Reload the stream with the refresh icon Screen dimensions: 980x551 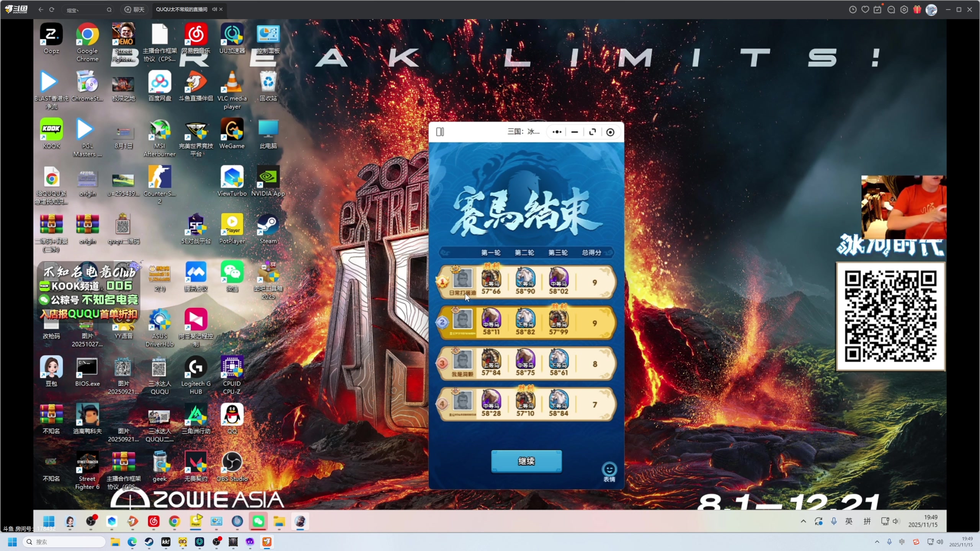(52, 10)
